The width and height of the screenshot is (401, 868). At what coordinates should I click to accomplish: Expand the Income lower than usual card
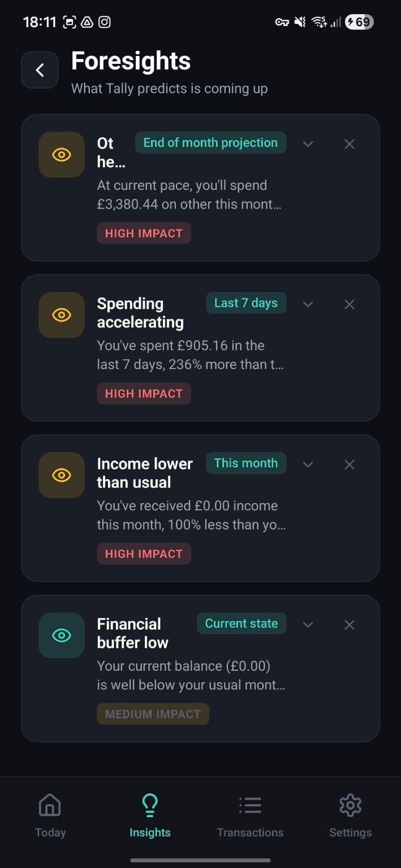coord(308,465)
